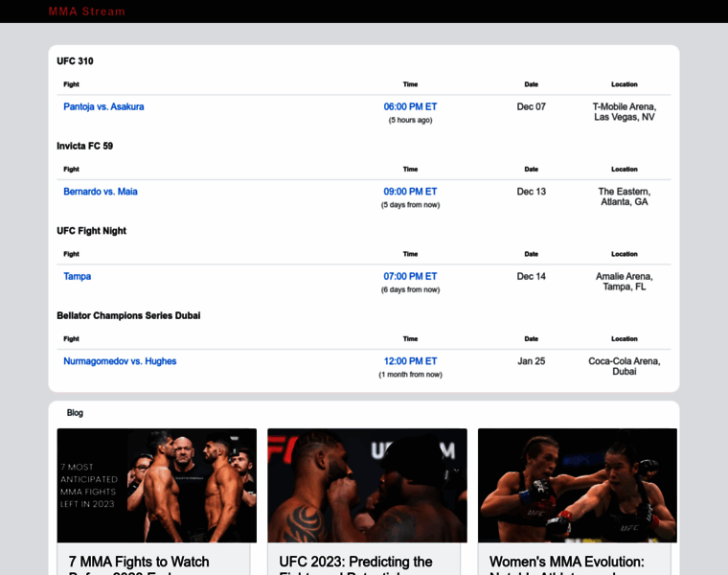Click the MMA Stream site logo

click(x=87, y=11)
